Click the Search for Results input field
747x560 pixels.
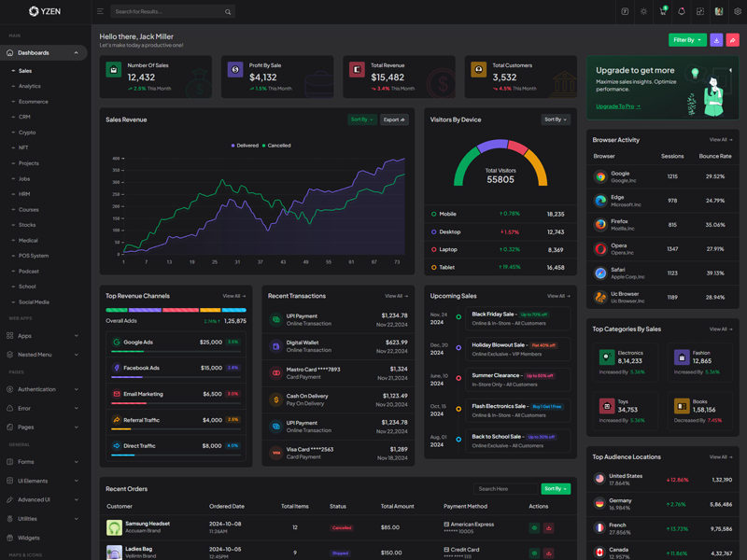[x=168, y=12]
